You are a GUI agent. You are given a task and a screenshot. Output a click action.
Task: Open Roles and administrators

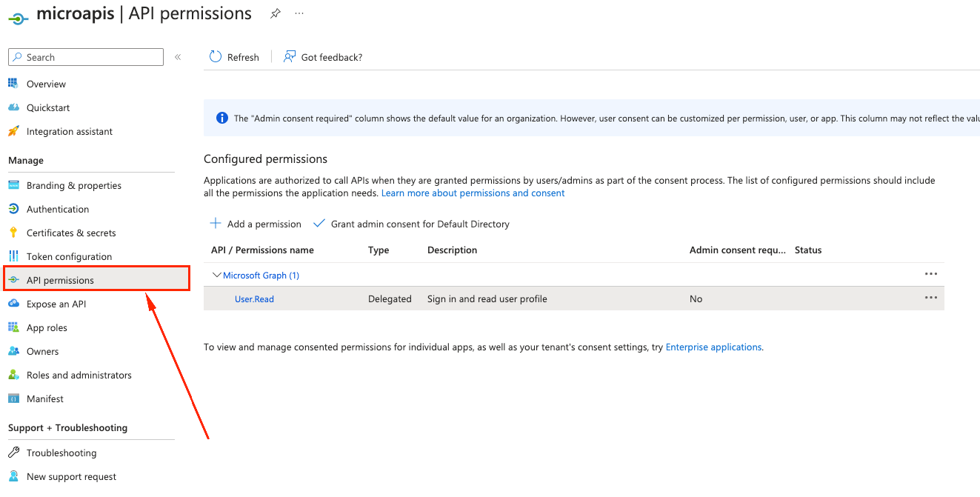79,375
